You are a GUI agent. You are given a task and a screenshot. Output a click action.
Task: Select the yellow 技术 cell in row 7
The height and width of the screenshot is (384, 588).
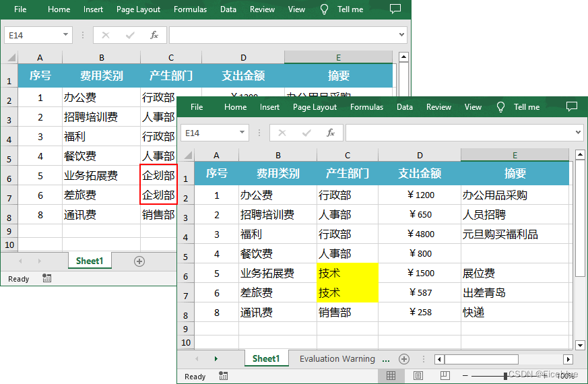click(348, 292)
